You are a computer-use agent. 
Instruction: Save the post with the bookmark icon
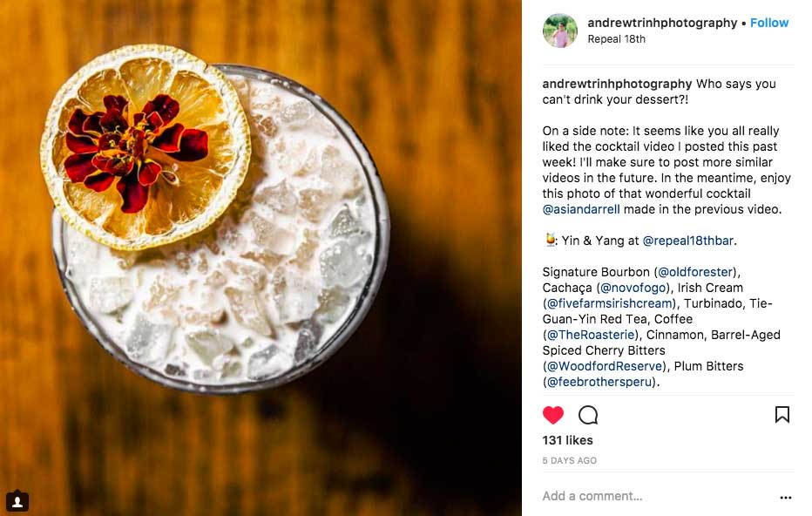[x=782, y=415]
